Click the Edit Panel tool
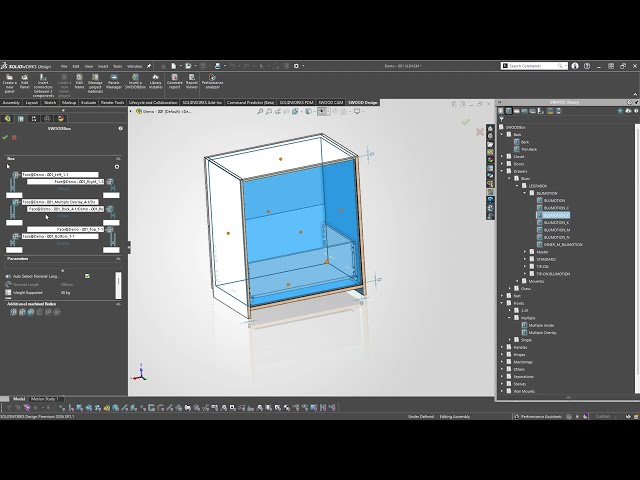Screen dimensions: 640x480 pos(24,82)
